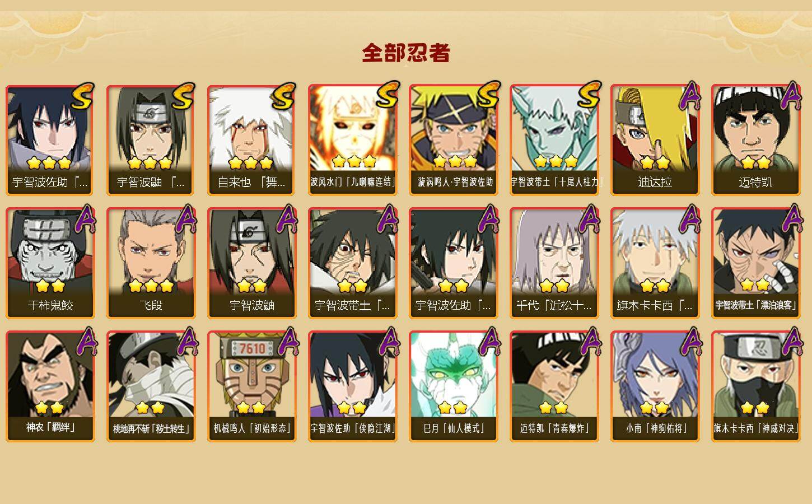Click the 自来也 S-rank card
The height and width of the screenshot is (504, 812).
point(251,140)
